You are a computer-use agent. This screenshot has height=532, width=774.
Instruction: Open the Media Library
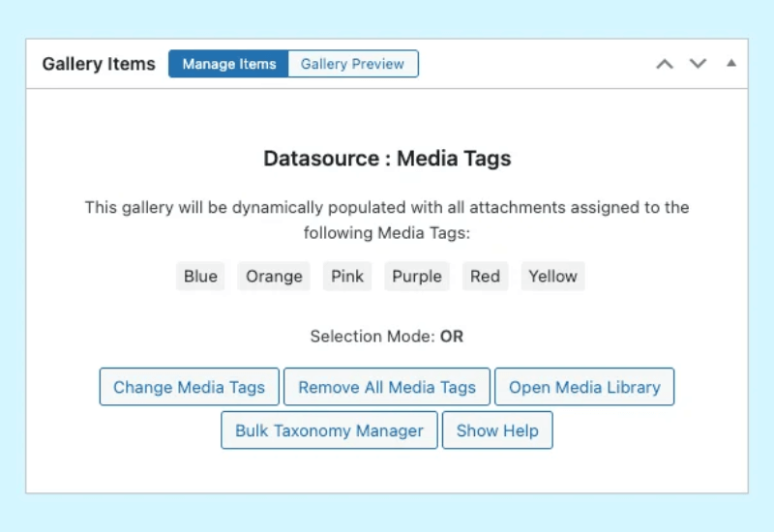[x=584, y=387]
